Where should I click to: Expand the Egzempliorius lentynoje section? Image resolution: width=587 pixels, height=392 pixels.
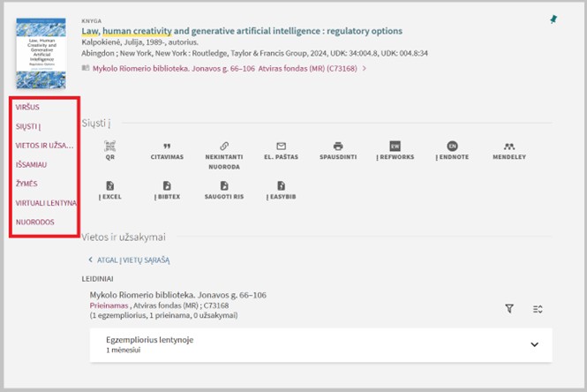point(533,344)
